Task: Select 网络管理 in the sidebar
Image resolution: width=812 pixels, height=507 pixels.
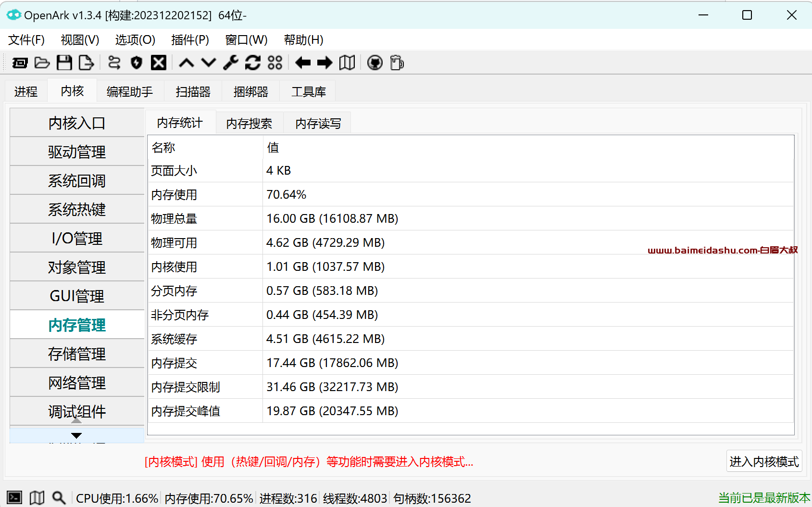Action: (x=77, y=383)
